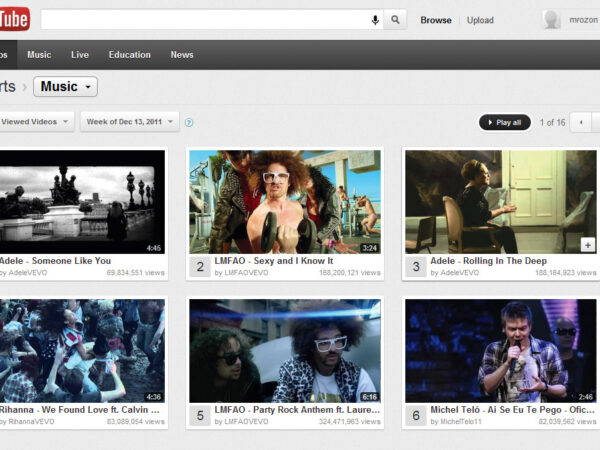Viewport: 600px width, 450px height.
Task: Open LMFAO Sexy and I Know It thumbnail
Action: [285, 202]
